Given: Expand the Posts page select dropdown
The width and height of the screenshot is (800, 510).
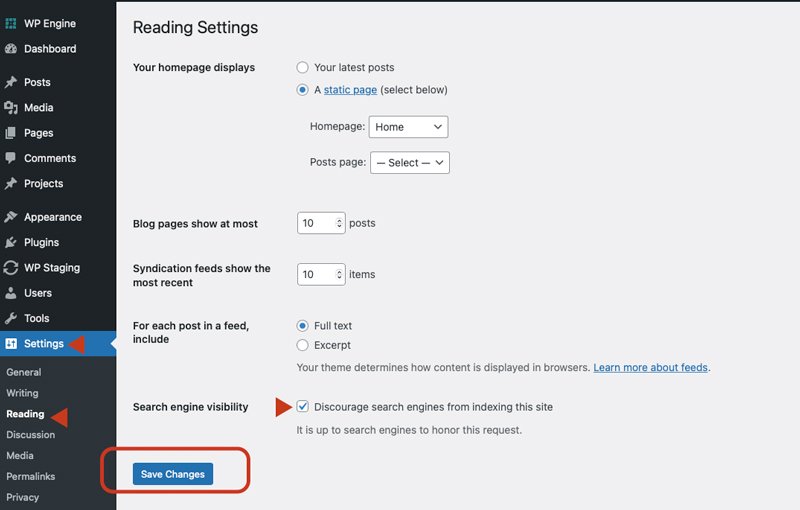Looking at the screenshot, I should pos(409,163).
